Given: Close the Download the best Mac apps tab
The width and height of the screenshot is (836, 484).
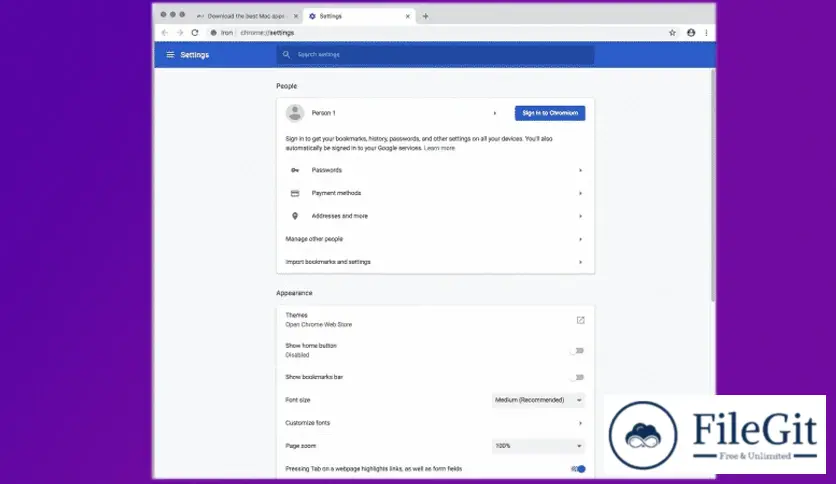Looking at the screenshot, I should pos(296,16).
